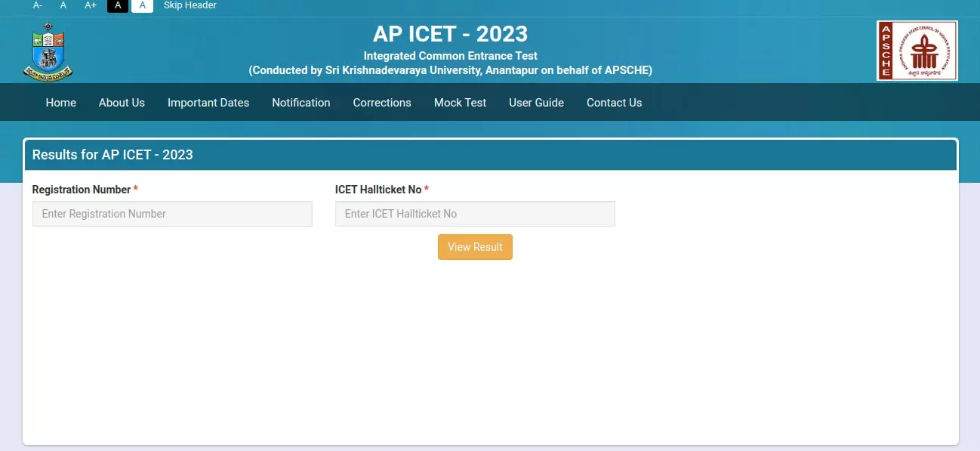Reset font size with the default A control
Image resolution: width=980 pixels, height=451 pixels.
(63, 5)
